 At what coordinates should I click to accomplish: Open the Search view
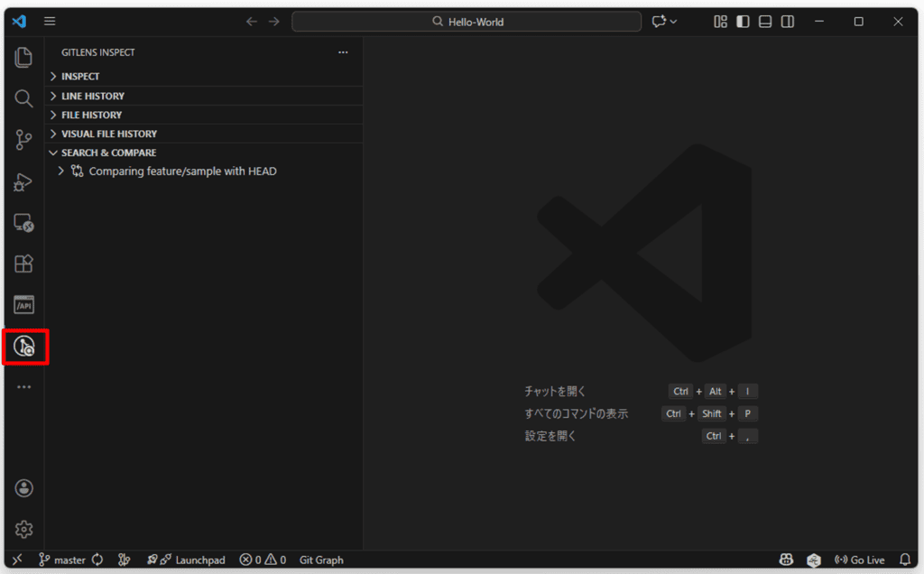click(23, 98)
